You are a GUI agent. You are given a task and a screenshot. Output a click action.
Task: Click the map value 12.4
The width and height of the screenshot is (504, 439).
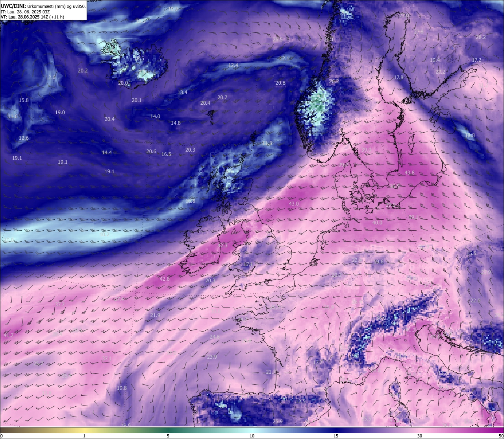coord(233,65)
